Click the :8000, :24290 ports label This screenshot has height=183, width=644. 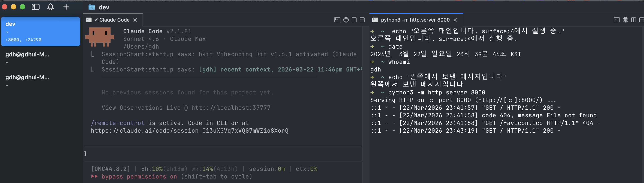pyautogui.click(x=24, y=40)
